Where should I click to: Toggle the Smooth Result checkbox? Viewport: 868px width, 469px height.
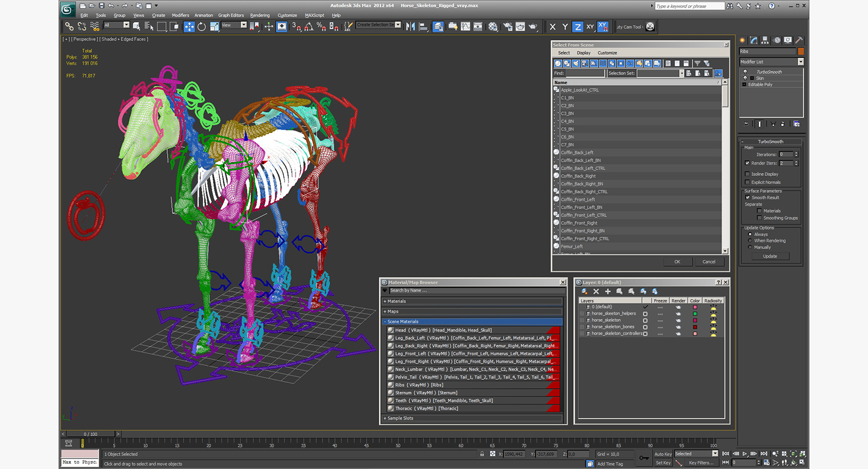point(747,198)
